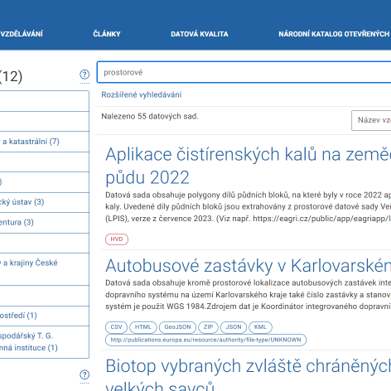This screenshot has height=391, width=391.
Task: Open the Název sort dropdown
Action: point(371,120)
